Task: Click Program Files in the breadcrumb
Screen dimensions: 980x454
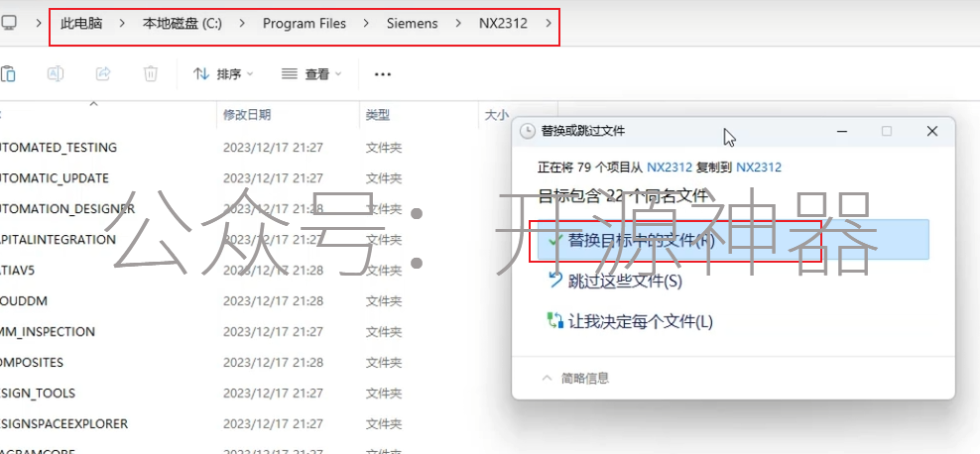Action: coord(305,24)
